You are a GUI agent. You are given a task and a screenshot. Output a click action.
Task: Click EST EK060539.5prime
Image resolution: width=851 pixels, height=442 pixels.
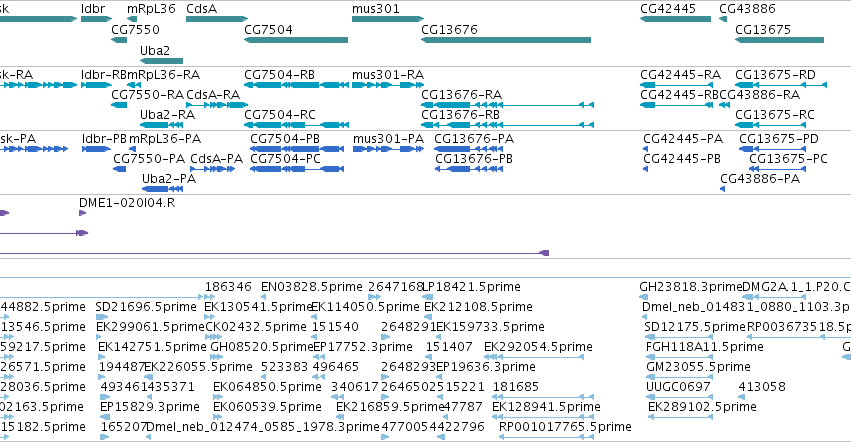(217, 417)
